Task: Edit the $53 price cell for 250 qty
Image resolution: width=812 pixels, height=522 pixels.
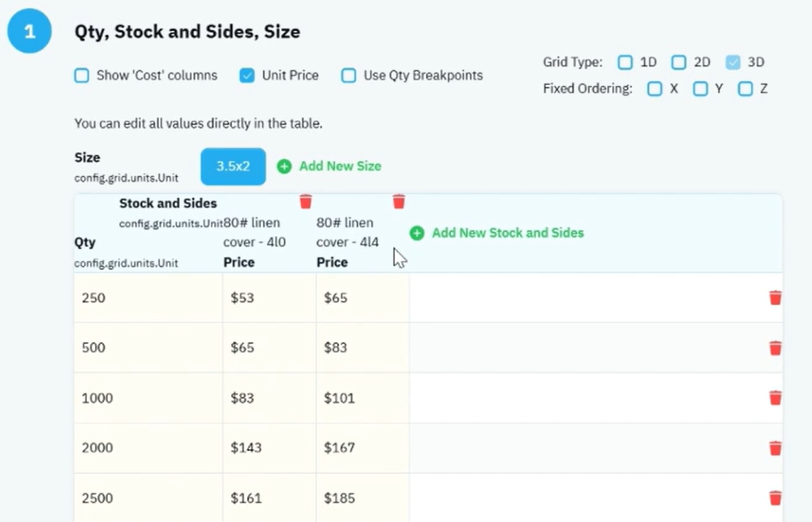Action: [269, 297]
